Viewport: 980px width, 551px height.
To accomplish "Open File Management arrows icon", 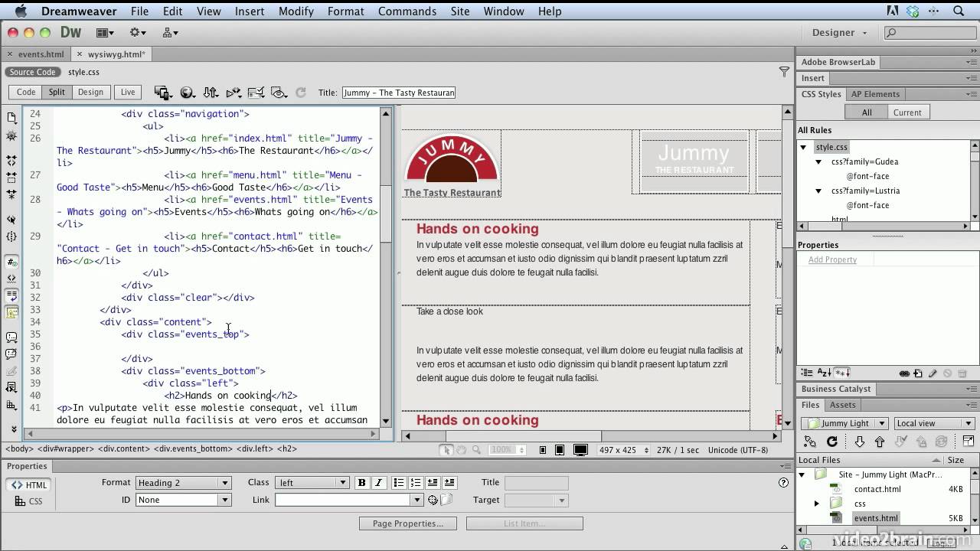I will pyautogui.click(x=211, y=93).
